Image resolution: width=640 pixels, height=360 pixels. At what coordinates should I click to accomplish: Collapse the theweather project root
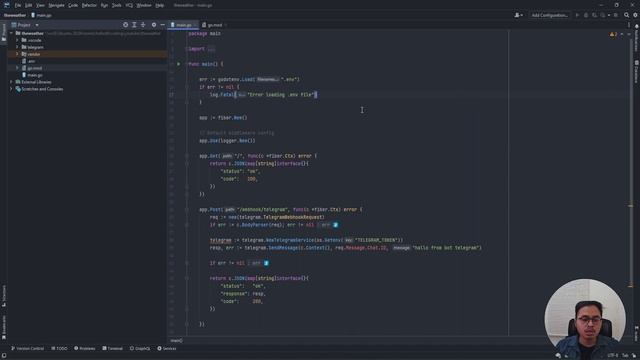(x=11, y=33)
